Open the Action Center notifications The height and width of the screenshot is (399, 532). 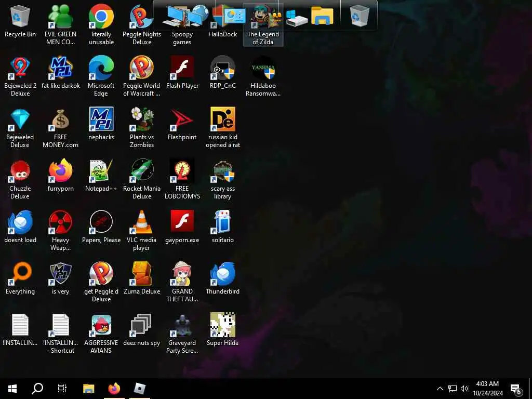[x=516, y=389]
